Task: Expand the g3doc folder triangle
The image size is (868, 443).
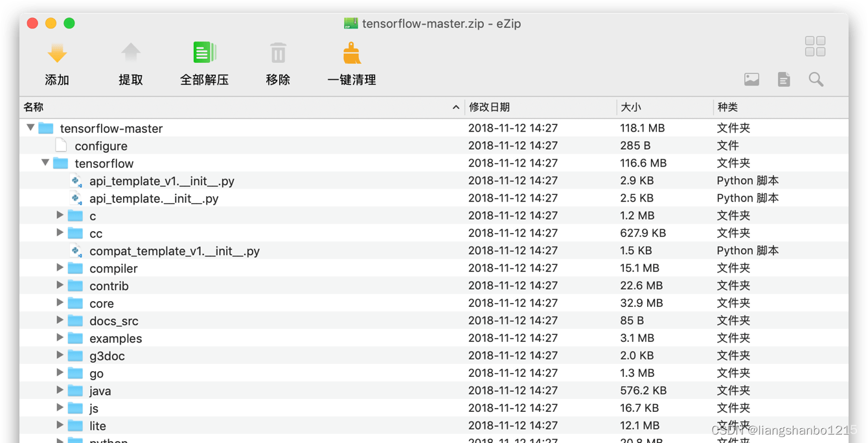Action: tap(60, 355)
